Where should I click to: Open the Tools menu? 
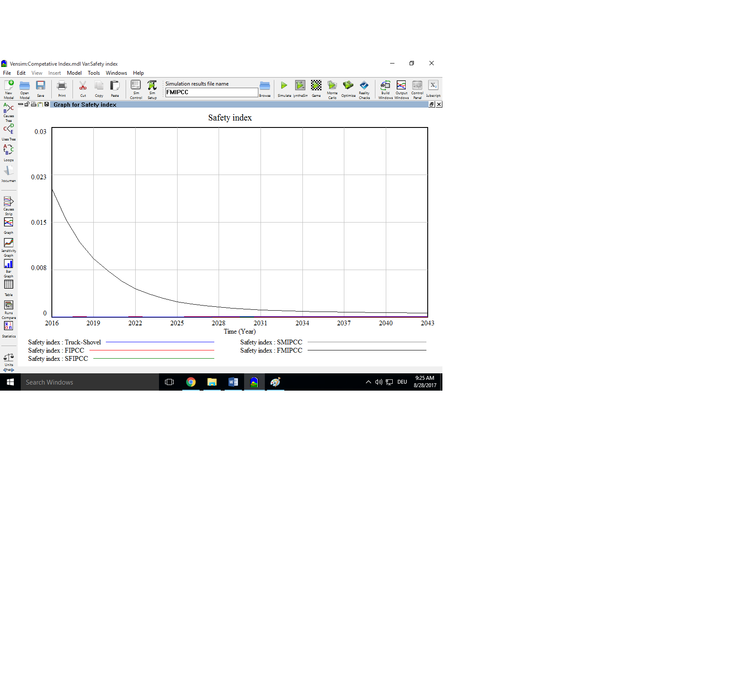coord(94,73)
